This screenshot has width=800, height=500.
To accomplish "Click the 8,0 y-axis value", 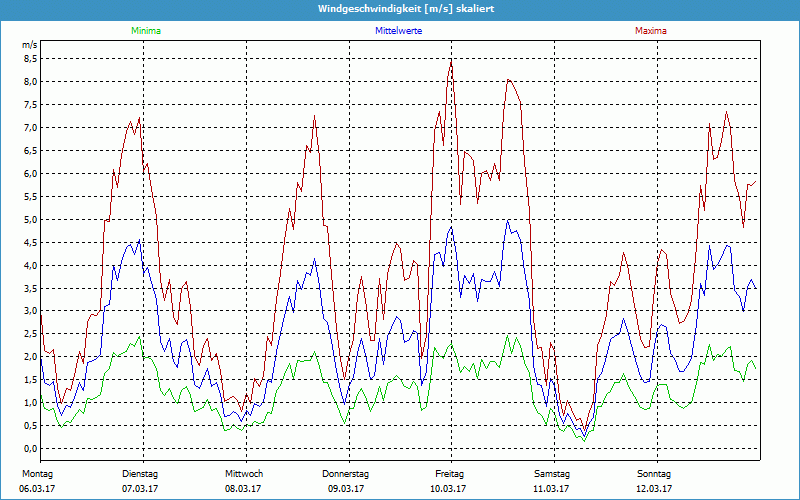I will [31, 82].
